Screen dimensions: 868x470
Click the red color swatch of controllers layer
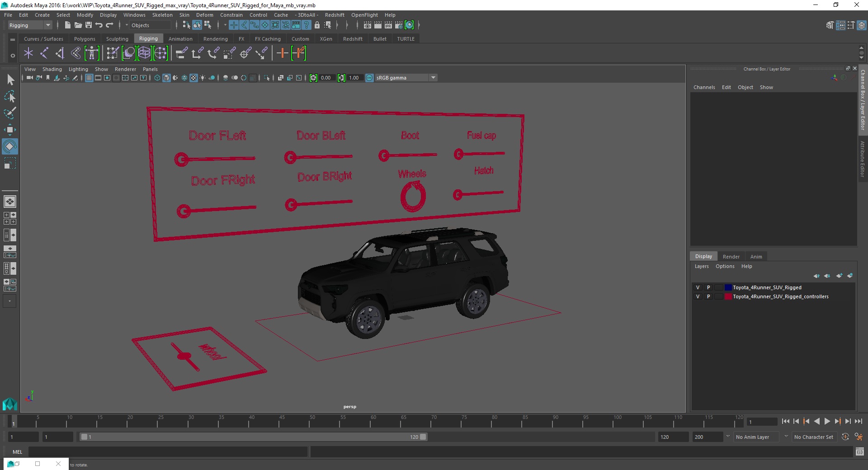coord(728,296)
